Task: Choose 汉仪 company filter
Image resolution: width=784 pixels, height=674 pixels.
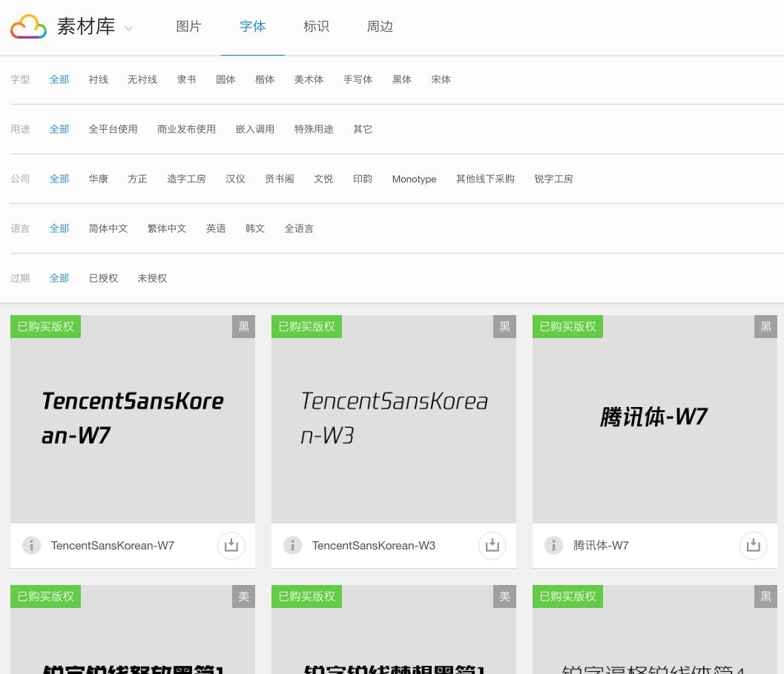Action: click(x=235, y=179)
